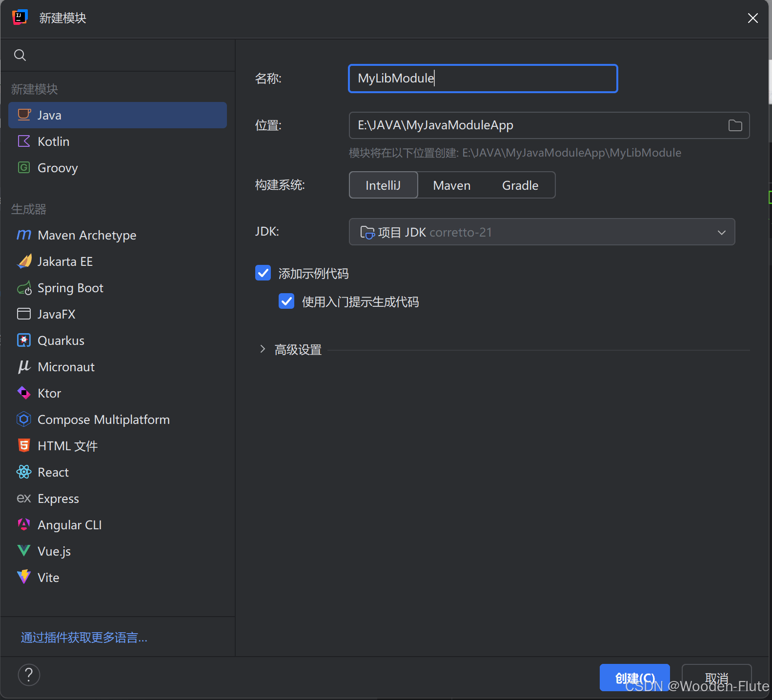Viewport: 772px width, 700px height.
Task: Select the Kotlin text label
Action: click(54, 141)
